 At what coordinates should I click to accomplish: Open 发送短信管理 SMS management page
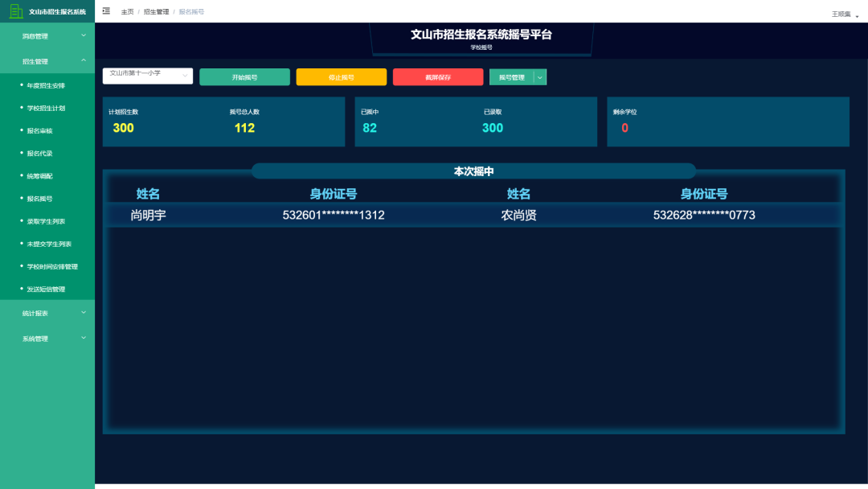point(42,289)
